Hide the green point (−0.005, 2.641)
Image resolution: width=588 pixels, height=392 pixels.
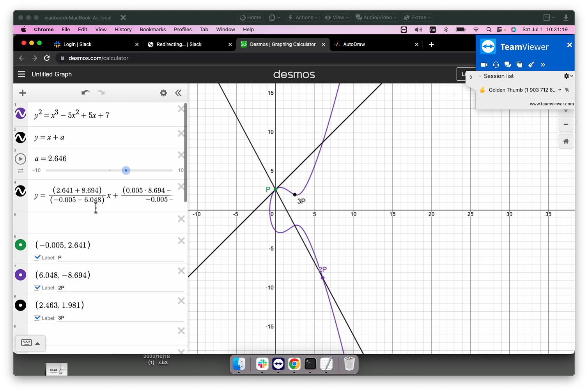21,245
